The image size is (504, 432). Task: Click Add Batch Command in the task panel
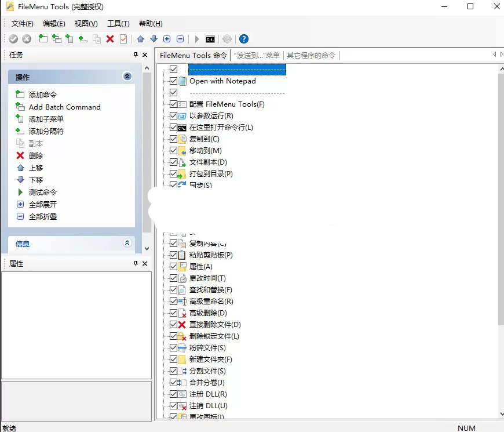tap(64, 107)
